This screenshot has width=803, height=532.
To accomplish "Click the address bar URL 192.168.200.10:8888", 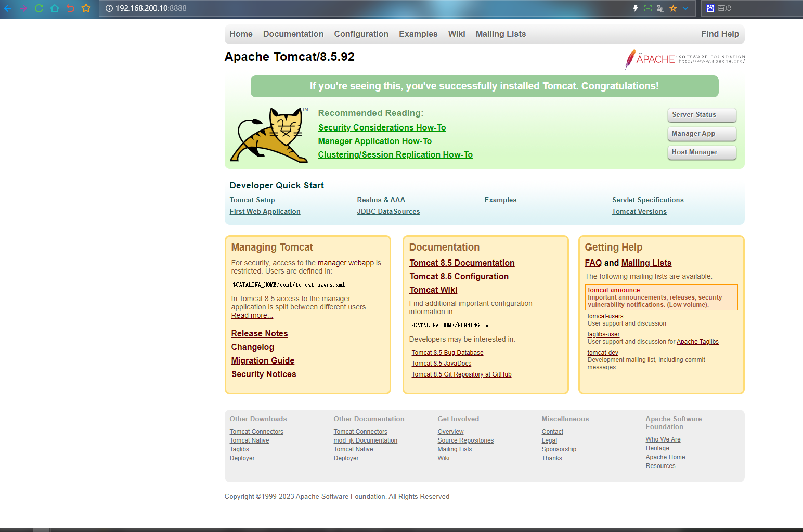I will tap(151, 8).
